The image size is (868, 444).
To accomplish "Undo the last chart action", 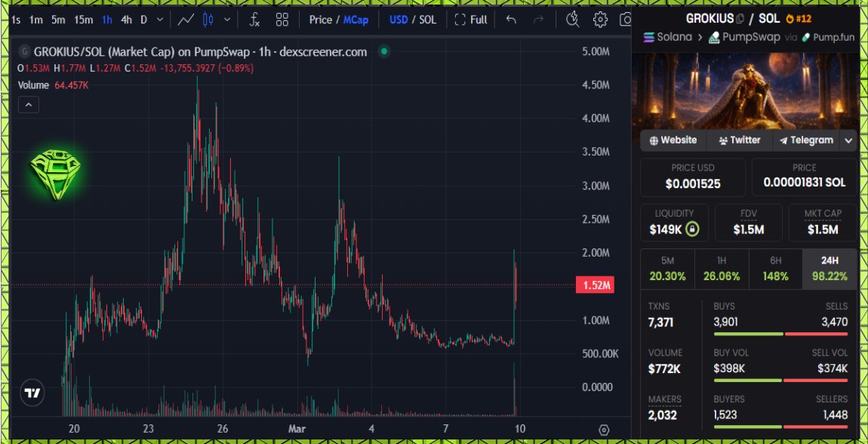I will [512, 20].
